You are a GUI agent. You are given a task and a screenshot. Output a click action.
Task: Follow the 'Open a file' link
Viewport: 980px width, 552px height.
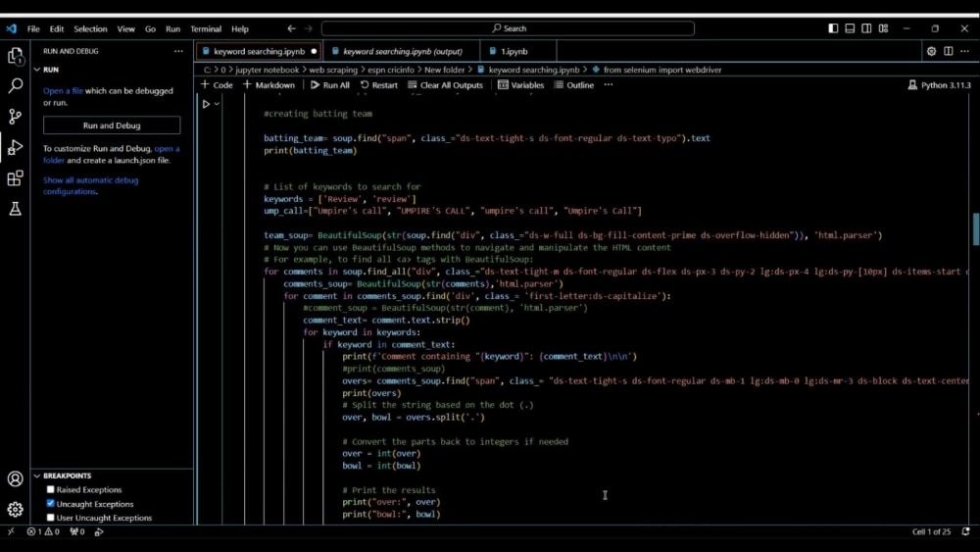[x=63, y=90]
